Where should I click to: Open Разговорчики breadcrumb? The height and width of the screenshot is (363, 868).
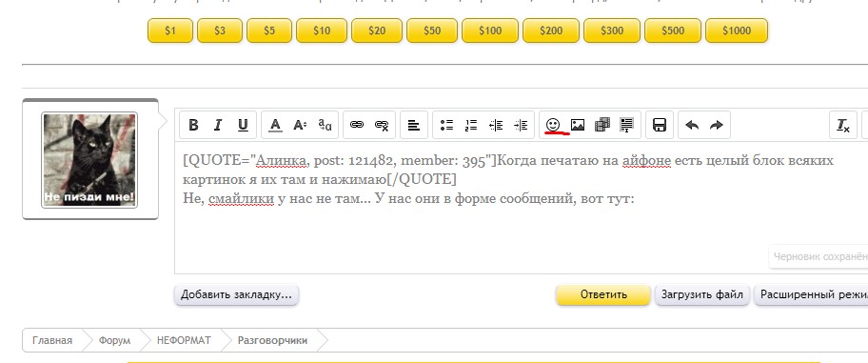point(272,340)
